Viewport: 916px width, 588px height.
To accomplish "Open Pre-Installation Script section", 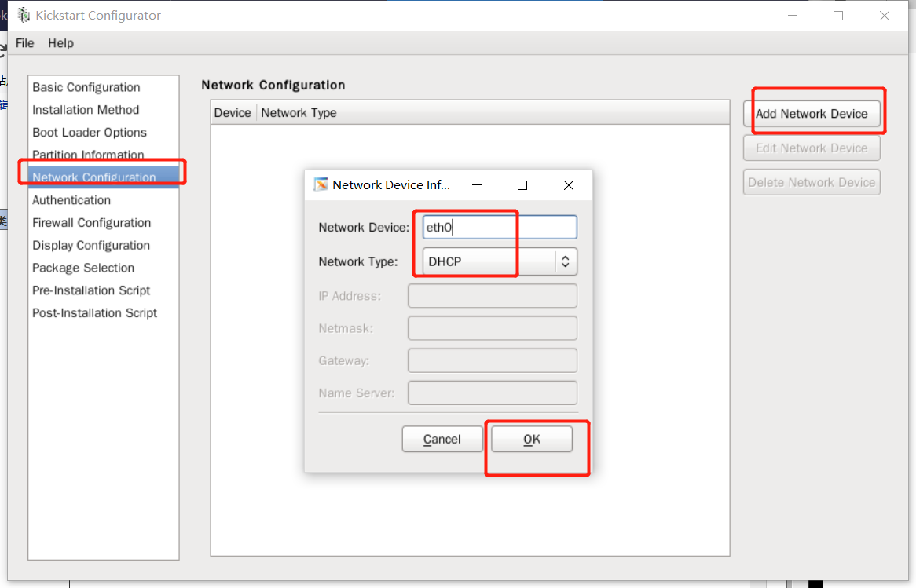I will [x=104, y=290].
